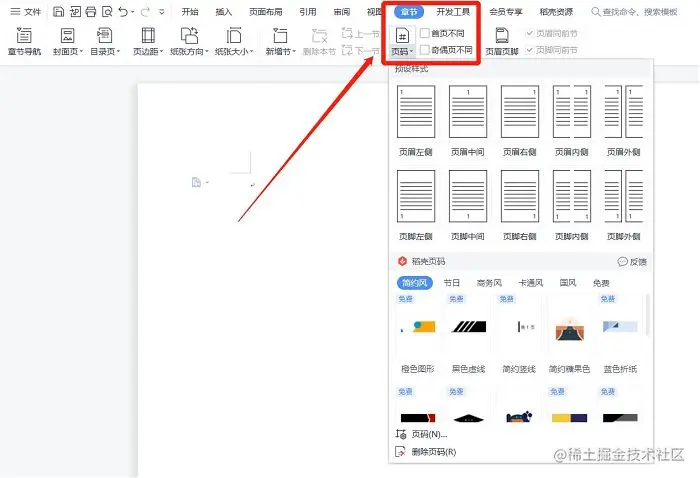Click the 纸张方向 paper orientation icon
The width and height of the screenshot is (700, 478).
[189, 35]
